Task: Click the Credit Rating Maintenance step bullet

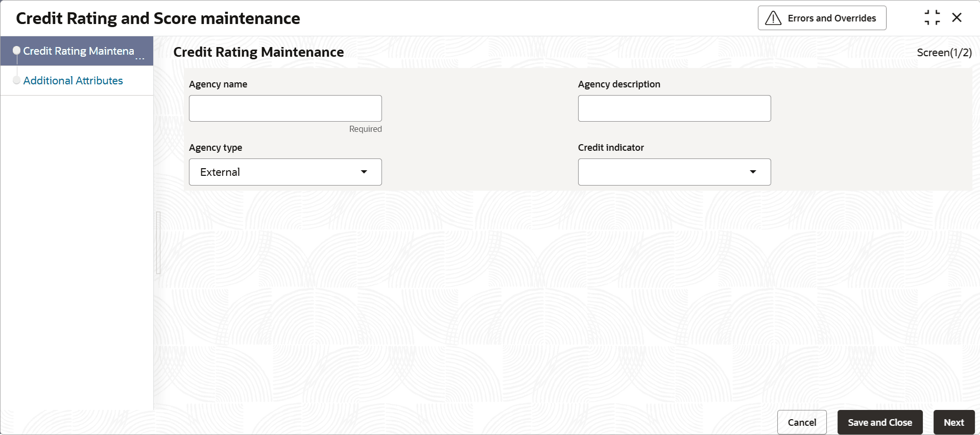Action: [x=16, y=50]
